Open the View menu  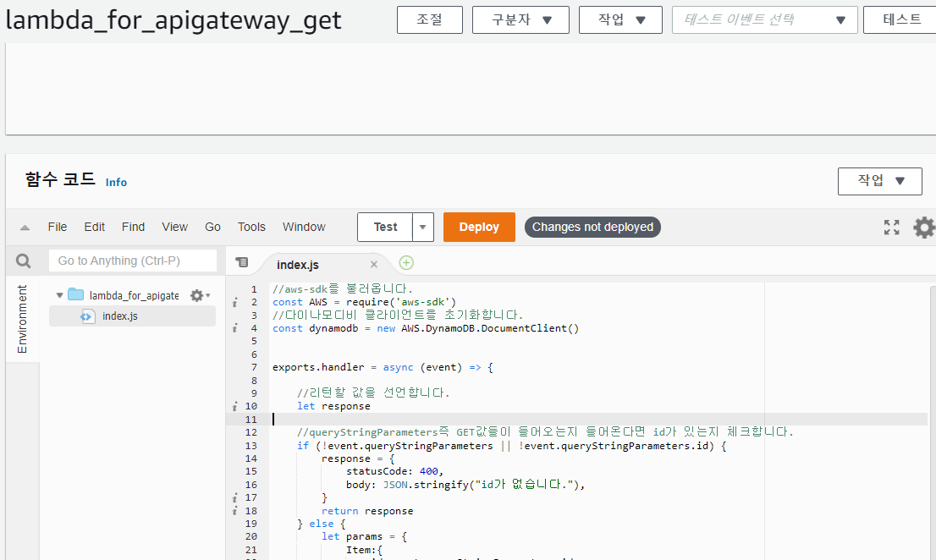[x=175, y=227]
